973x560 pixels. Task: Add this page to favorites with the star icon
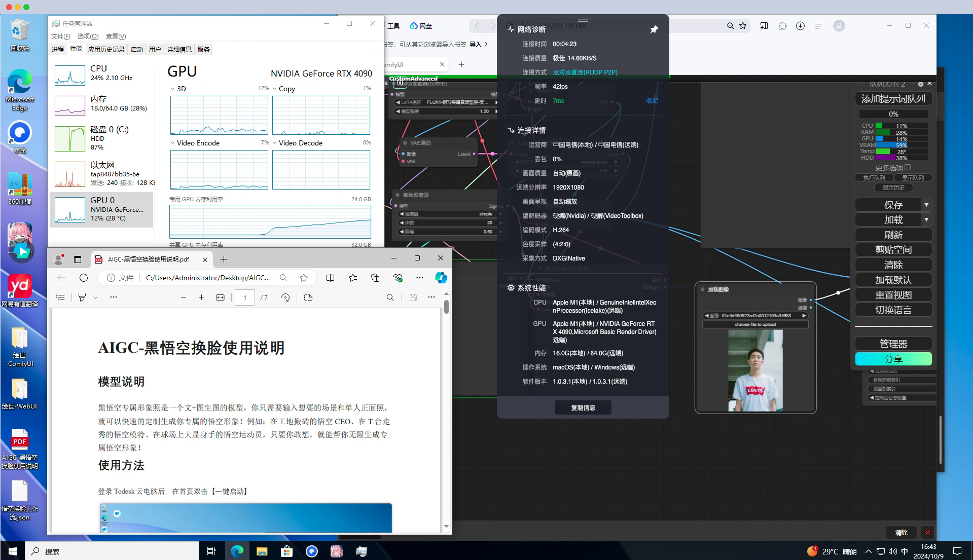[x=304, y=278]
